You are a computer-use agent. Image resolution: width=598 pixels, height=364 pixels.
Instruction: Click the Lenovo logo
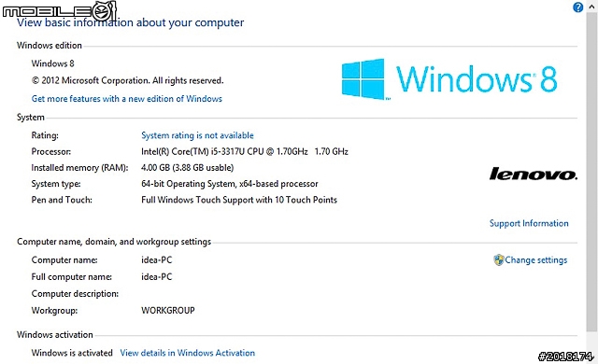pyautogui.click(x=534, y=174)
